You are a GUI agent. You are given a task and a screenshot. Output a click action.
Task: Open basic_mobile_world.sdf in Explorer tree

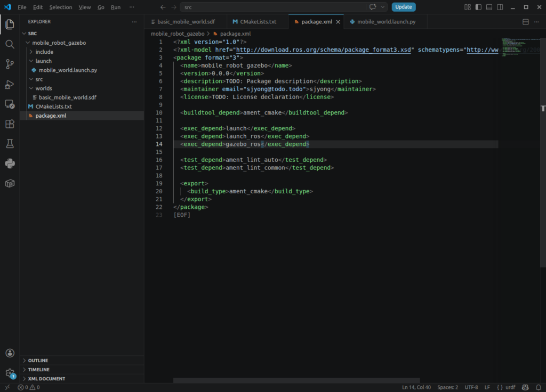click(68, 97)
